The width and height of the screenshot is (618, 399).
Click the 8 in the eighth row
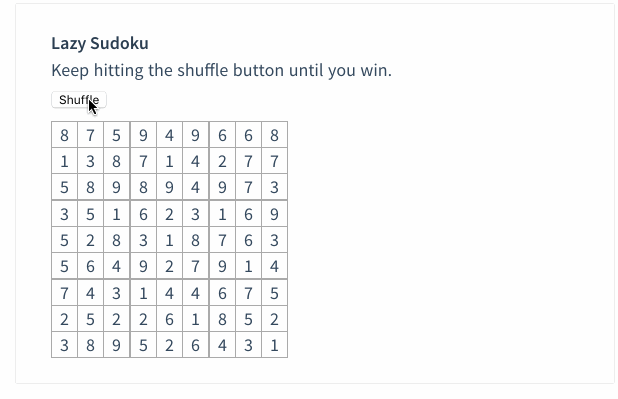[x=222, y=319]
